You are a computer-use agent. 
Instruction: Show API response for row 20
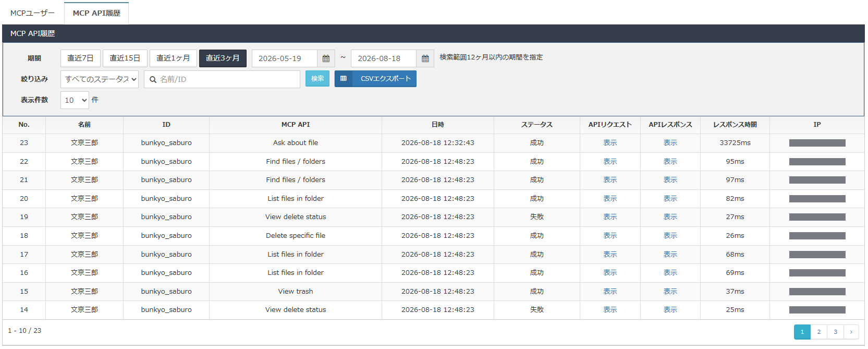670,199
